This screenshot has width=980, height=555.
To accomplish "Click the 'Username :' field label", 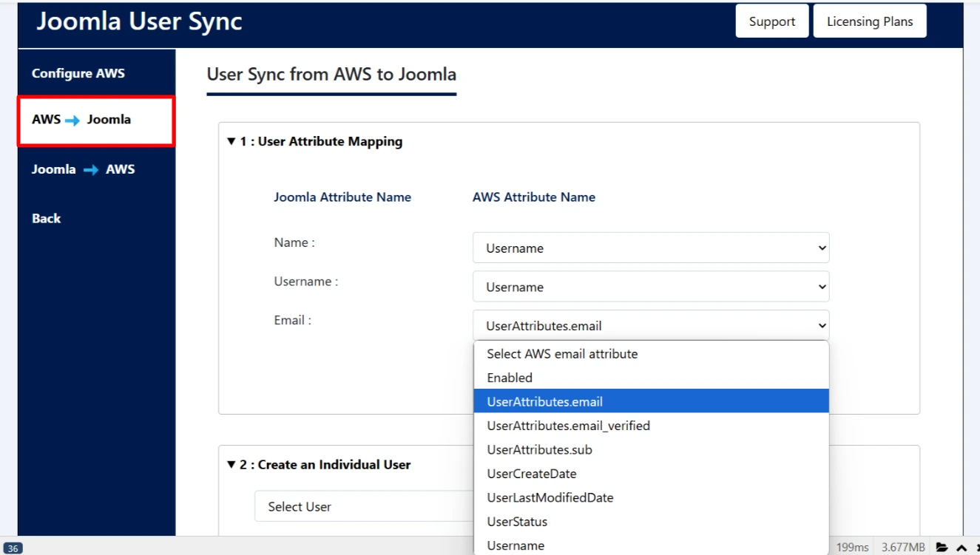I will tap(306, 282).
